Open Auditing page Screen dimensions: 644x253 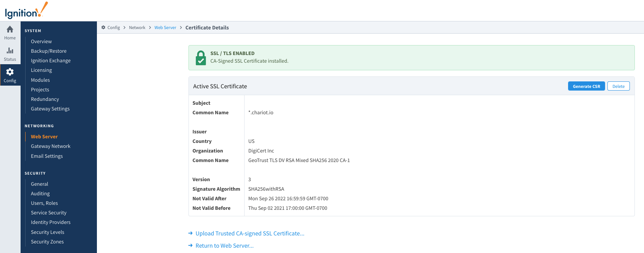pyautogui.click(x=40, y=193)
